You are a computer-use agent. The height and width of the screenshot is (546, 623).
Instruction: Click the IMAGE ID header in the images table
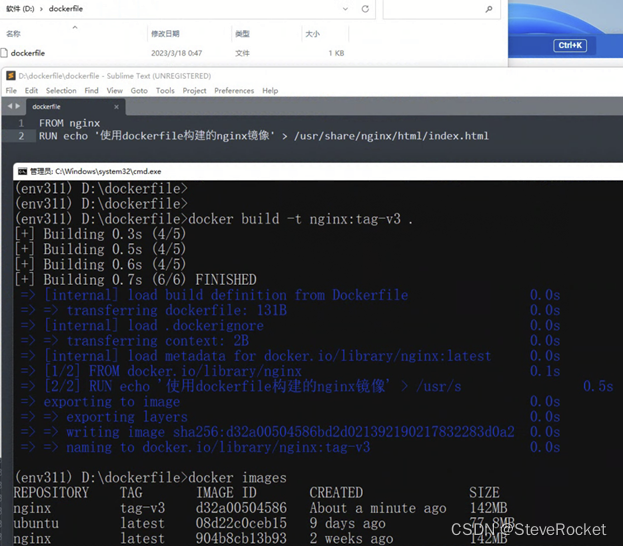pyautogui.click(x=226, y=492)
